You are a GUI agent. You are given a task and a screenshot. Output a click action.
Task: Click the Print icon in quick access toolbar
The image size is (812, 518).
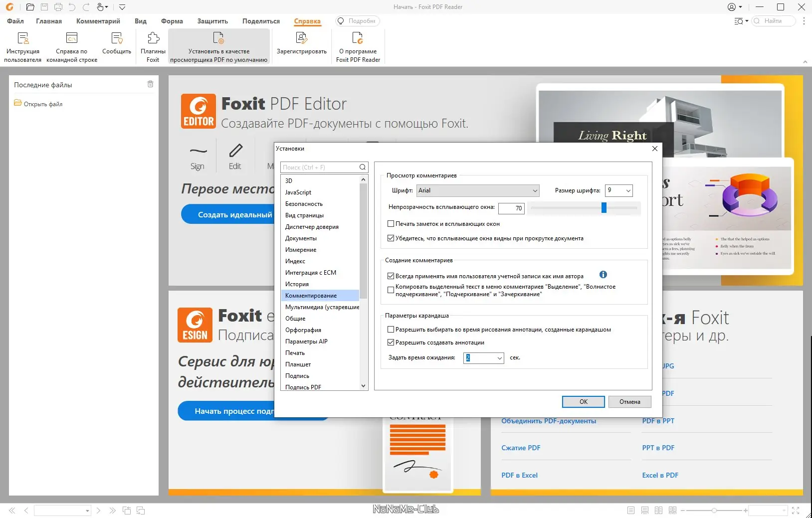click(x=58, y=7)
